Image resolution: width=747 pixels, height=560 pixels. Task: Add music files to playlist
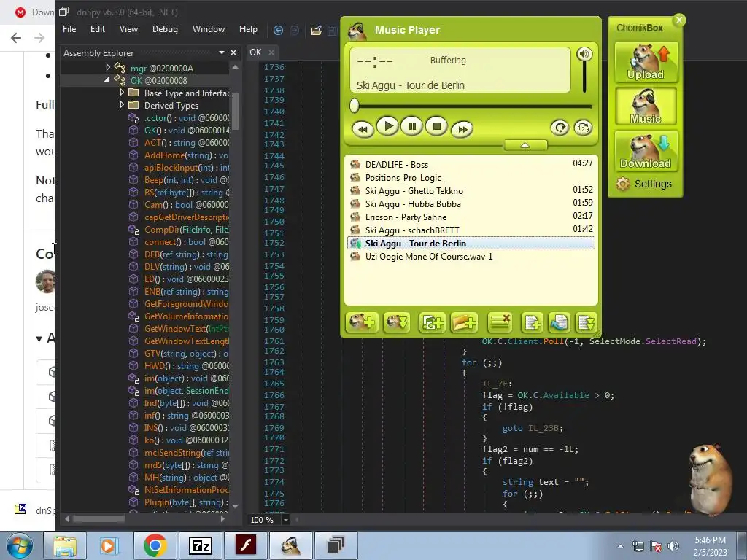click(x=432, y=323)
